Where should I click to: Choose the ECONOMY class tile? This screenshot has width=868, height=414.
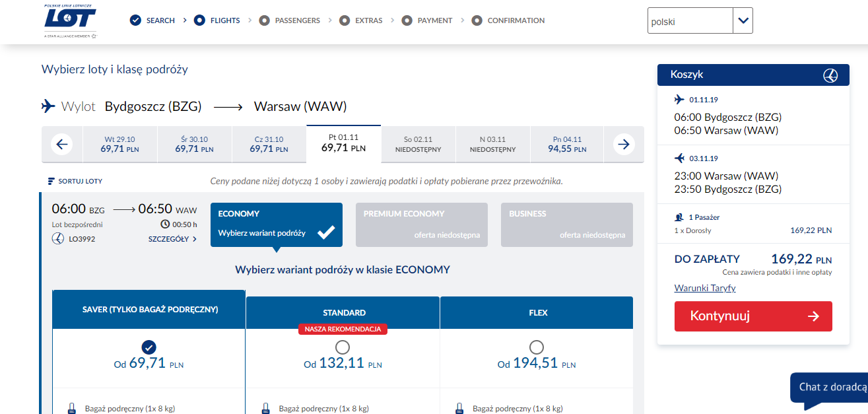coord(277,224)
